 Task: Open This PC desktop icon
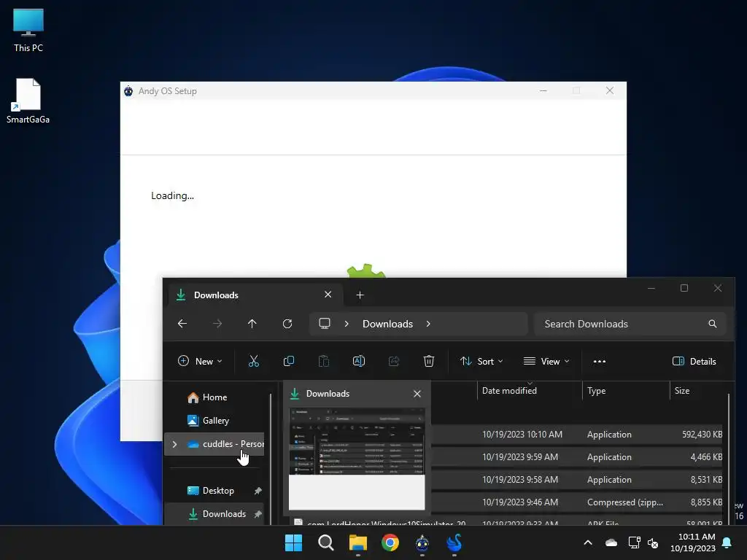[28, 30]
